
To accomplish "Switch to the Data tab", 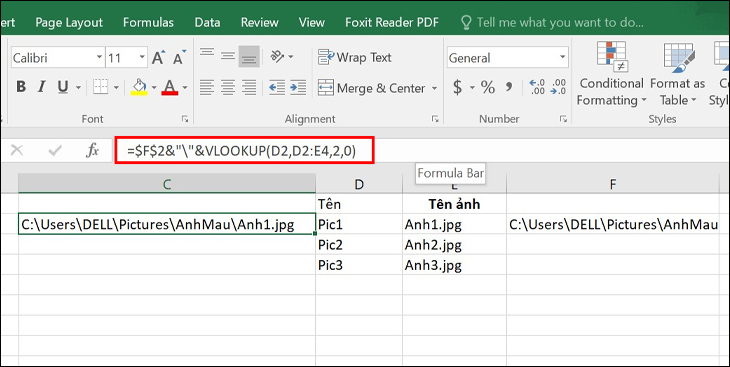I will 207,22.
